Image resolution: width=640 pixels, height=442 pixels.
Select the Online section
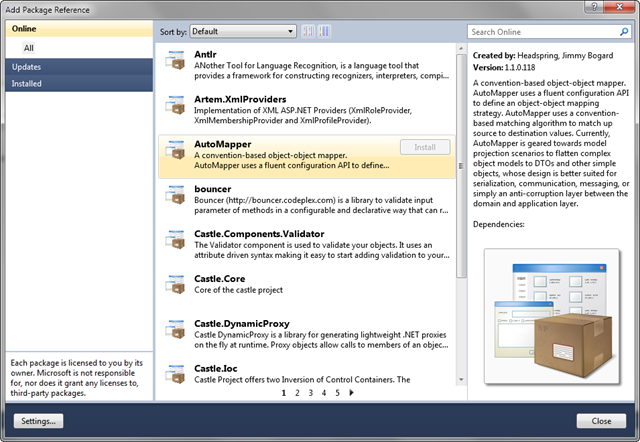[79, 29]
